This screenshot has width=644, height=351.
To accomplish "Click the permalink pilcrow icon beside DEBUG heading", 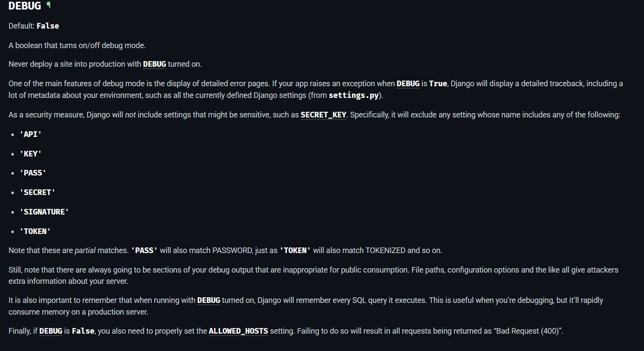I will point(49,5).
